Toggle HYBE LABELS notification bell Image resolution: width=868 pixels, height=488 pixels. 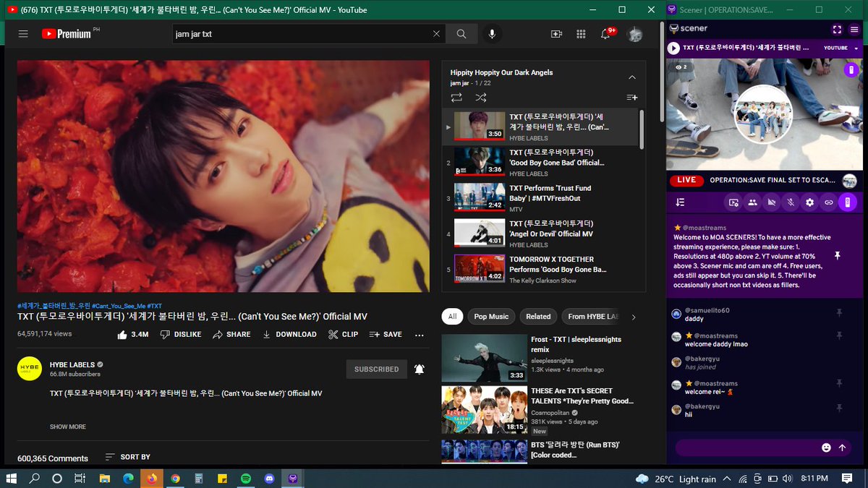(x=420, y=369)
